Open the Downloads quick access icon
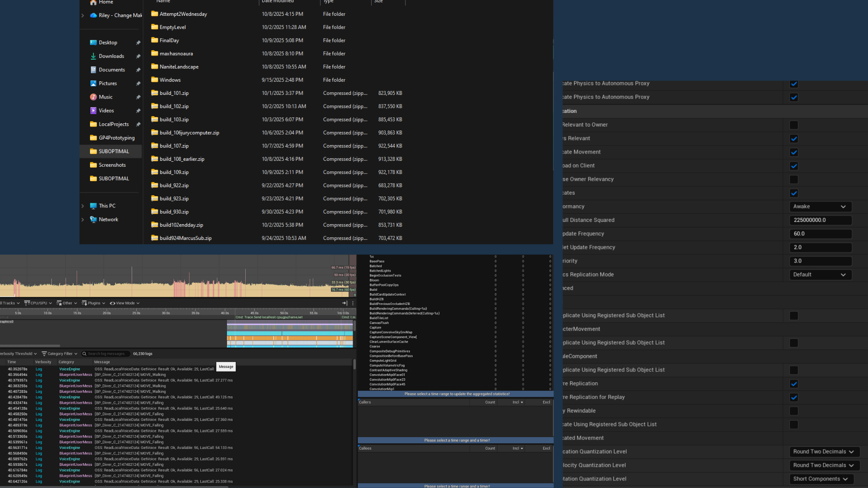Screen dimensions: 868x488 [x=93, y=56]
